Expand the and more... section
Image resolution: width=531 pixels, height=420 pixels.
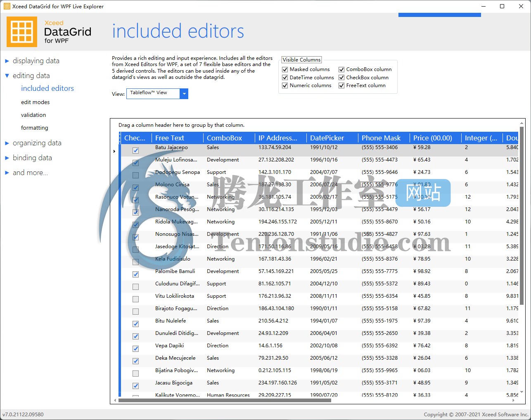point(7,173)
